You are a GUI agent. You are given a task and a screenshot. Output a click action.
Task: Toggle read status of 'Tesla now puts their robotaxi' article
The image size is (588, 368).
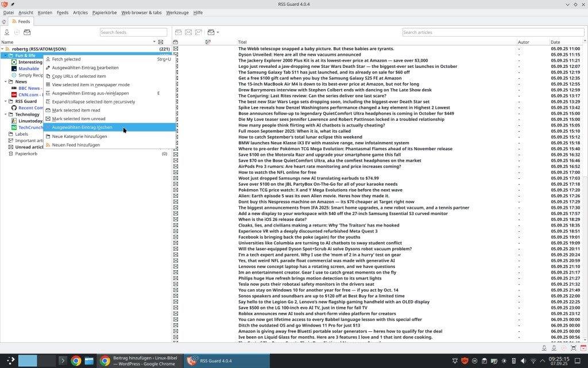176,284
